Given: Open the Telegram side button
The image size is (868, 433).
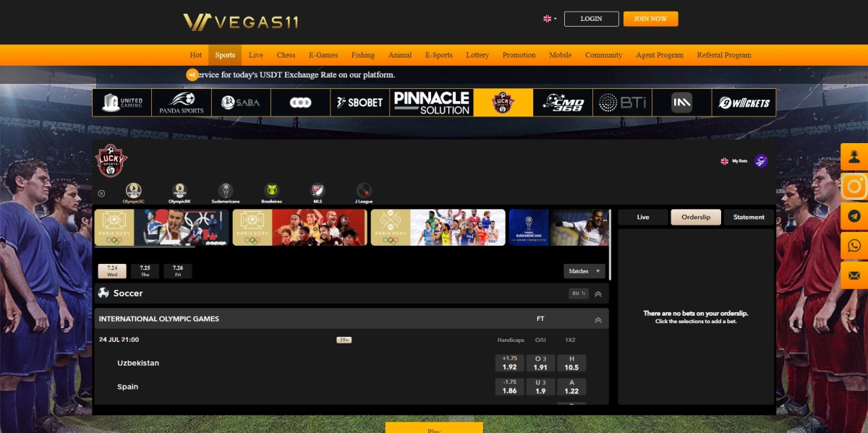Looking at the screenshot, I should coord(854,216).
